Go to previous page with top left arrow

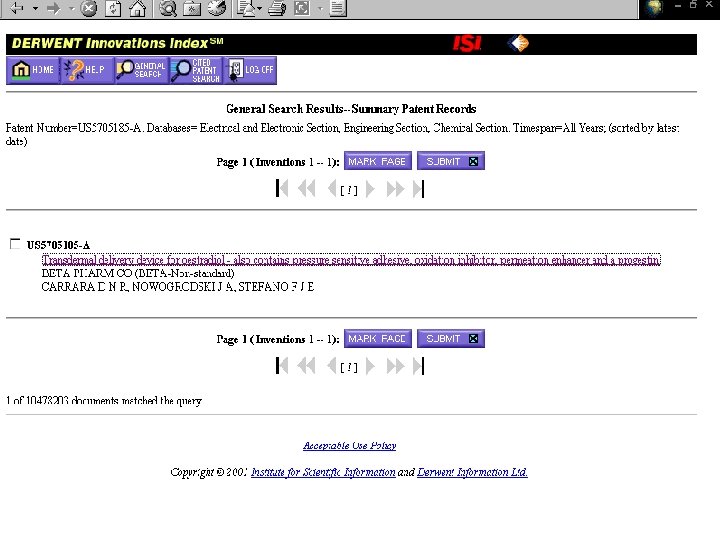click(x=332, y=189)
